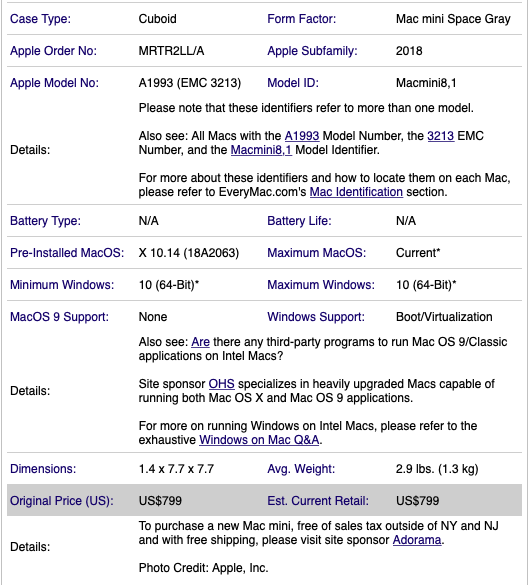Open the 3213 EMC number link
The width and height of the screenshot is (531, 585).
tap(440, 136)
